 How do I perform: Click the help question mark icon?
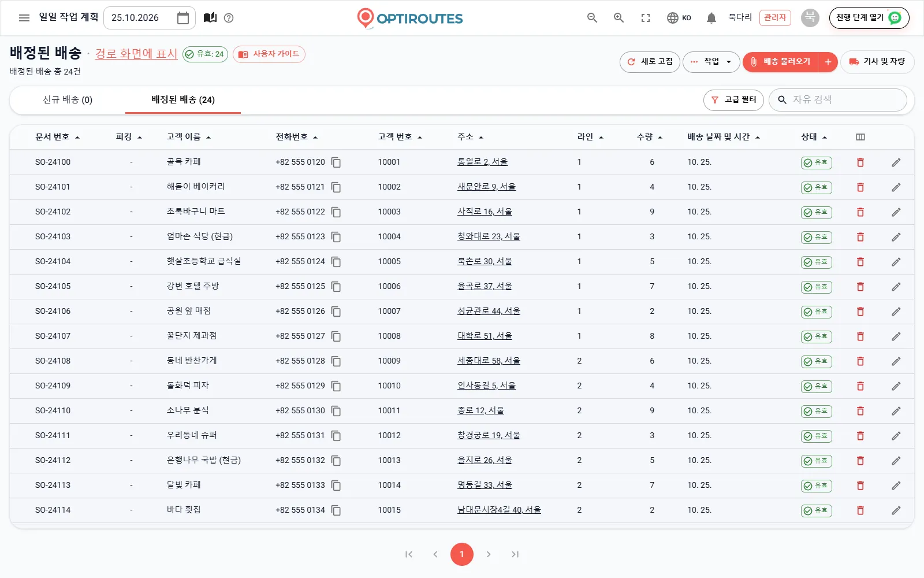point(229,18)
